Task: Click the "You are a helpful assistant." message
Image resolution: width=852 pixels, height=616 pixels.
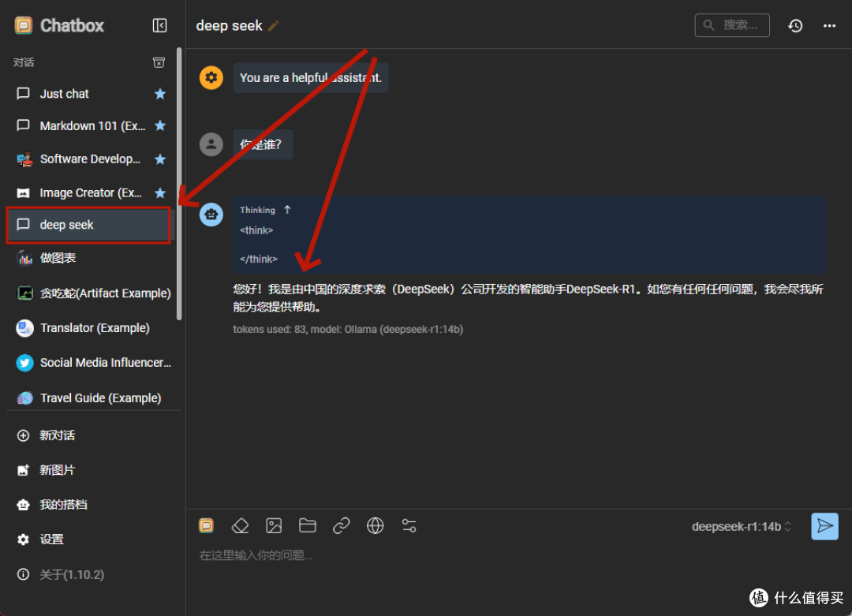Action: 311,77
